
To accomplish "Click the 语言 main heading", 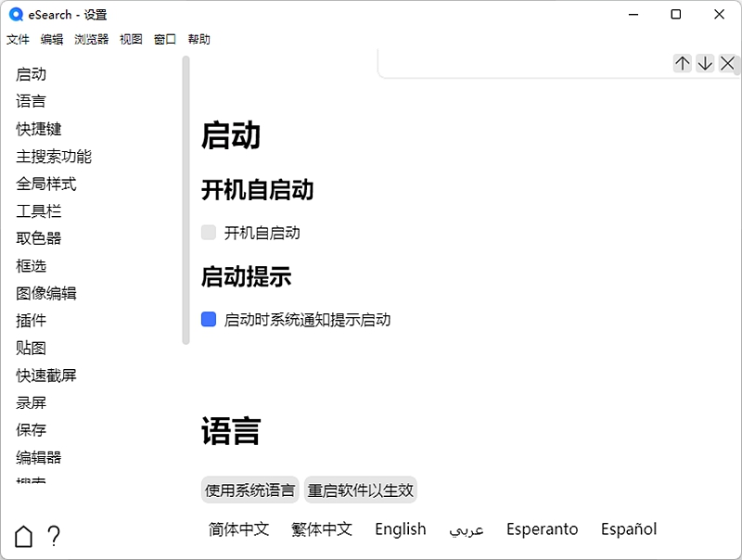I will [x=231, y=431].
